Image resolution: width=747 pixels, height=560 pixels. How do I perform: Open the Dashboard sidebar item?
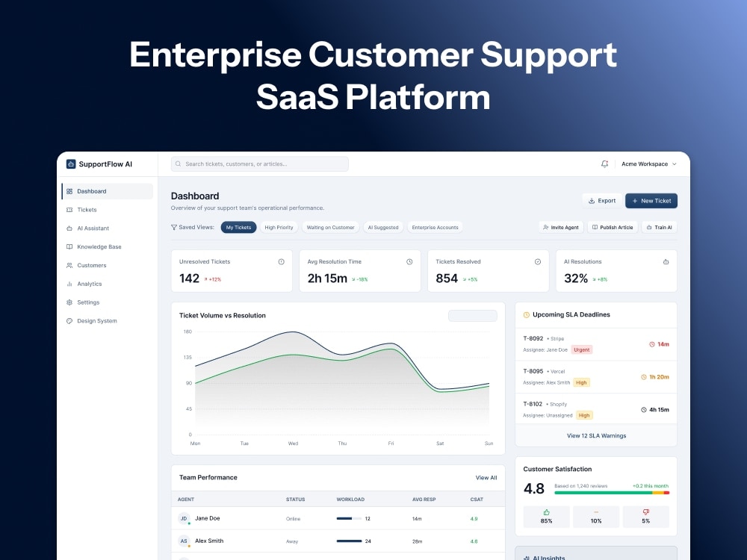coord(108,191)
